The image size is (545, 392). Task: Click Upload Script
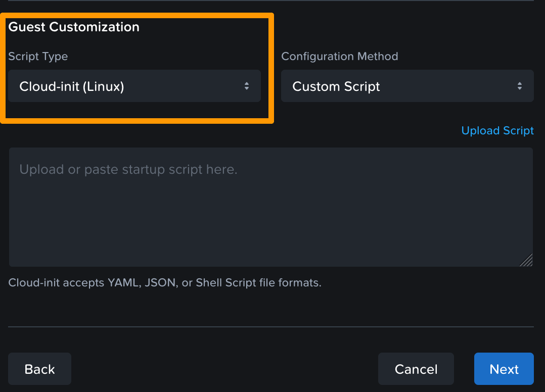point(497,130)
